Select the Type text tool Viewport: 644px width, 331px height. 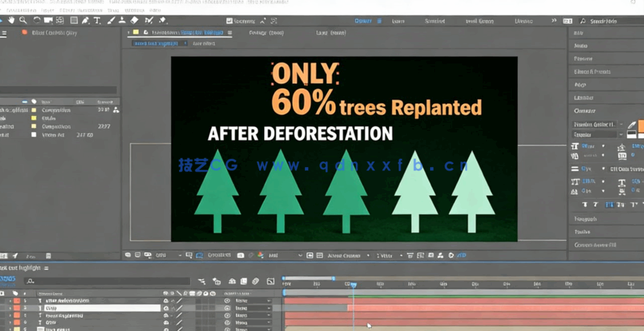click(97, 21)
